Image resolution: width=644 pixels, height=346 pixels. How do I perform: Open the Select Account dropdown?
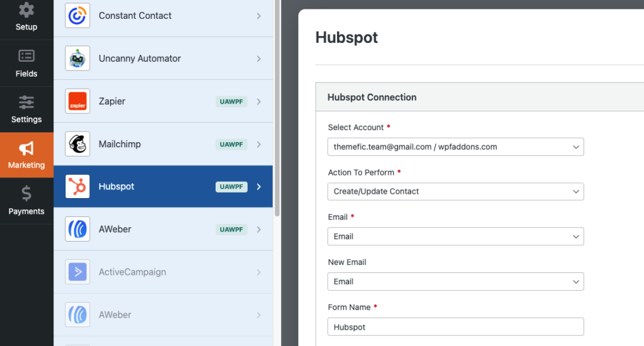pos(455,147)
